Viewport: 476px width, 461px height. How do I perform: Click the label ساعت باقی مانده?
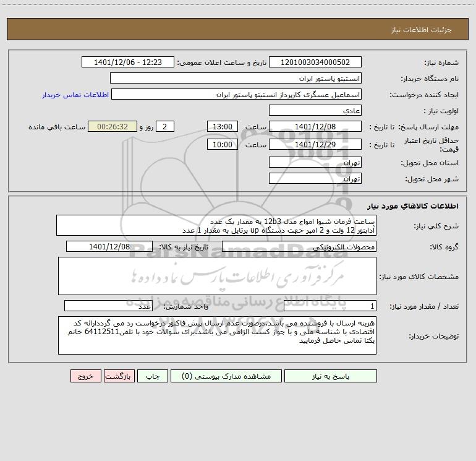pos(57,127)
